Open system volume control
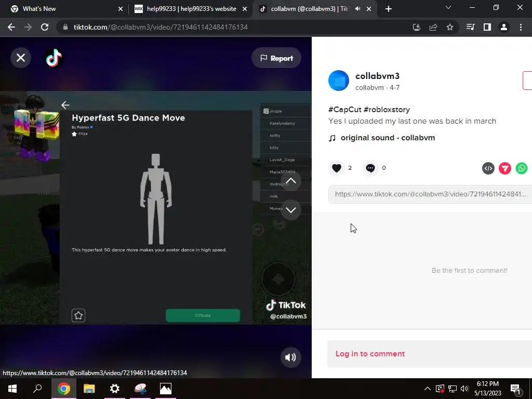532x399 pixels. [x=464, y=389]
